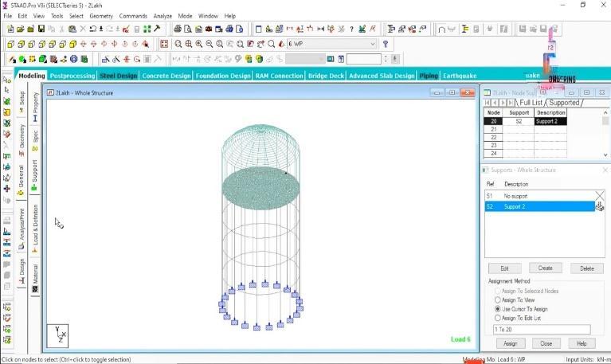Image resolution: width=611 pixels, height=364 pixels.
Task: Select the Nodes Cursor at top of left toolbar
Action: [6, 80]
